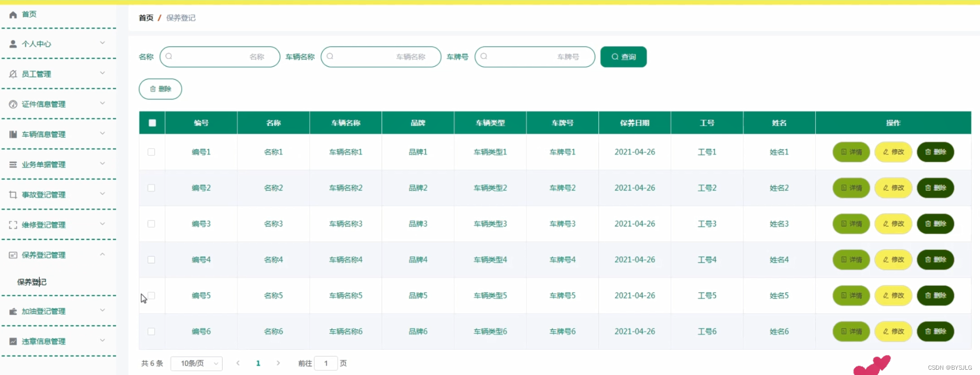Open 员工管理 menu label

pos(36,74)
